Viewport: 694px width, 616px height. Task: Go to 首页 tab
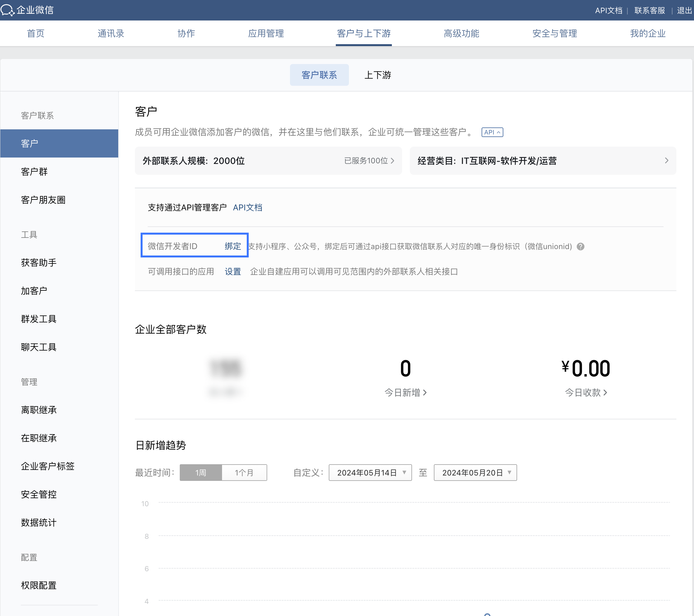tap(36, 33)
